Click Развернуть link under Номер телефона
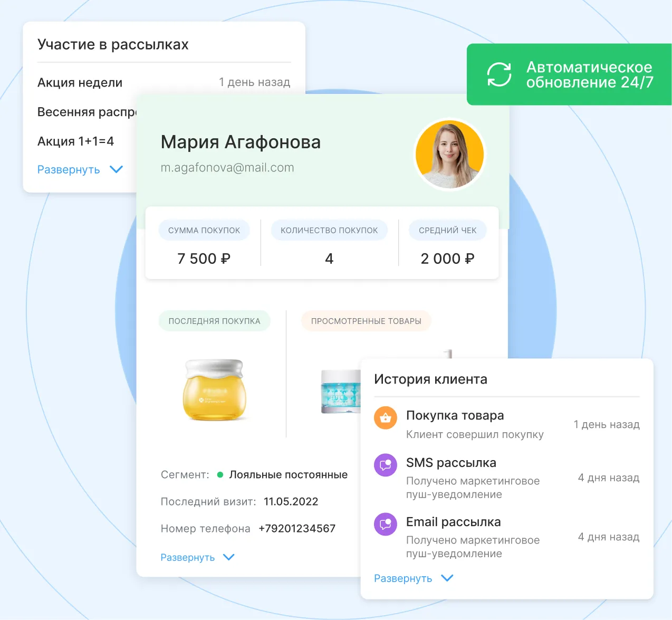Viewport: 672px width, 620px height. tap(188, 558)
